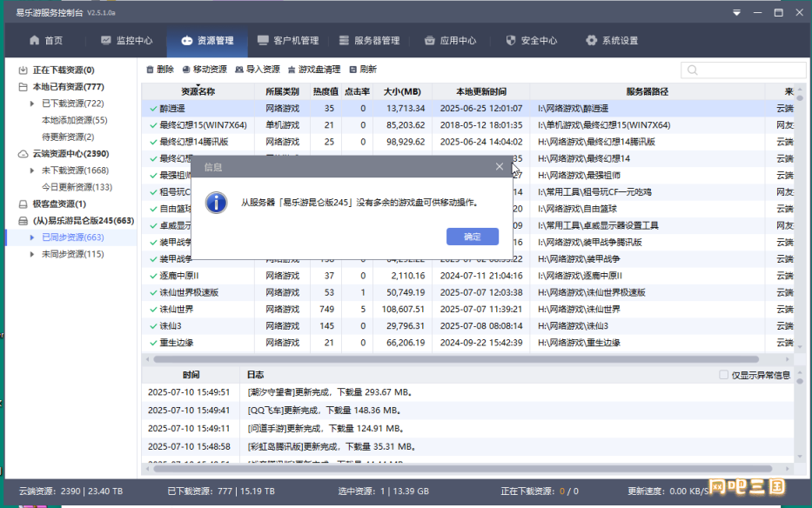Open the 监控中心 tab
The height and width of the screenshot is (508, 812).
point(127,40)
